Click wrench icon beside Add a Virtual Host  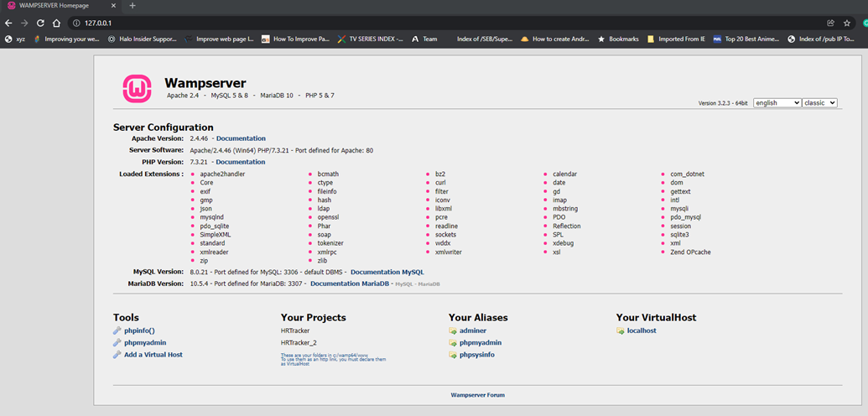[x=117, y=355]
